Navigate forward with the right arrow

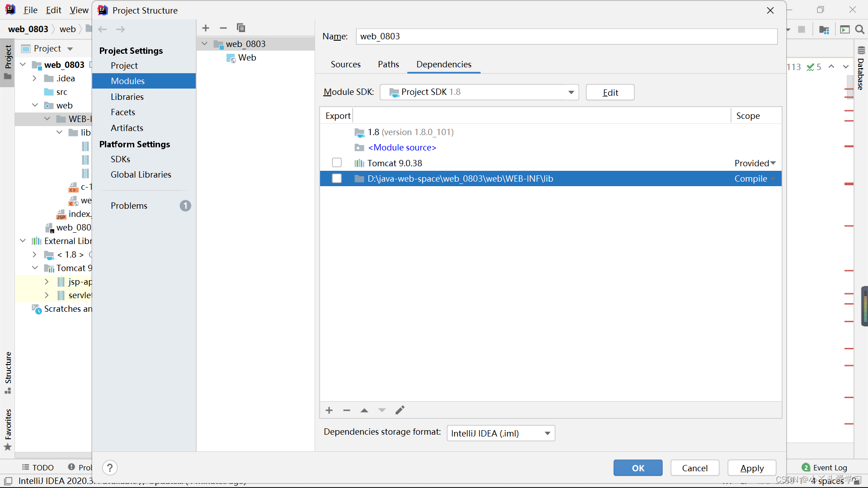(120, 29)
